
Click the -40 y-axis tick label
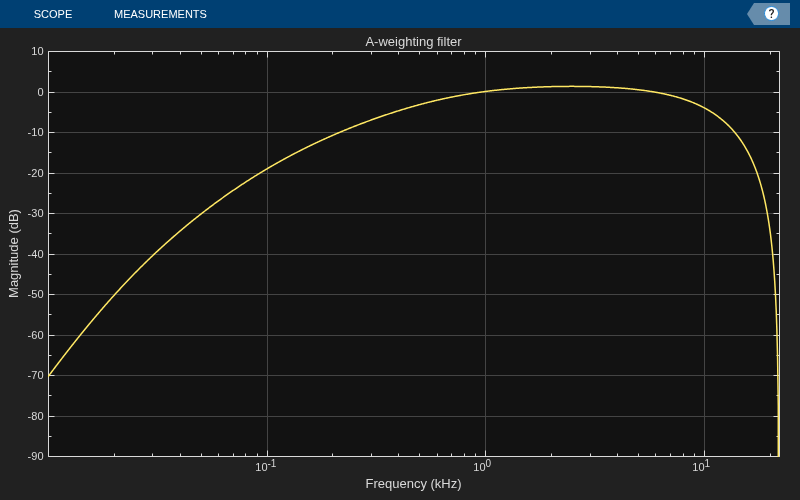point(36,255)
